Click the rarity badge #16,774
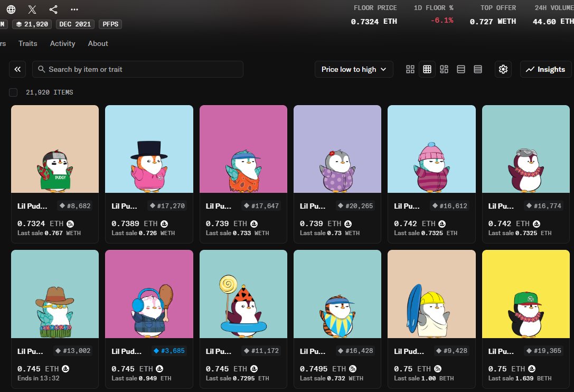 [x=543, y=206]
